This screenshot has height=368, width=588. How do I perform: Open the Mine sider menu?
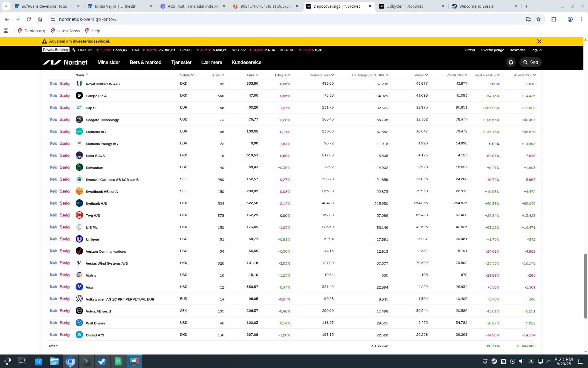(109, 62)
